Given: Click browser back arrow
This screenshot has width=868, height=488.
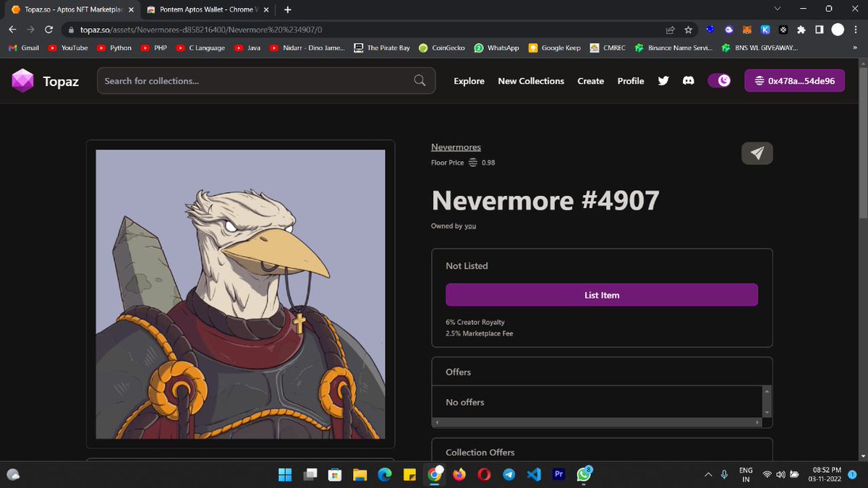Looking at the screenshot, I should [12, 30].
